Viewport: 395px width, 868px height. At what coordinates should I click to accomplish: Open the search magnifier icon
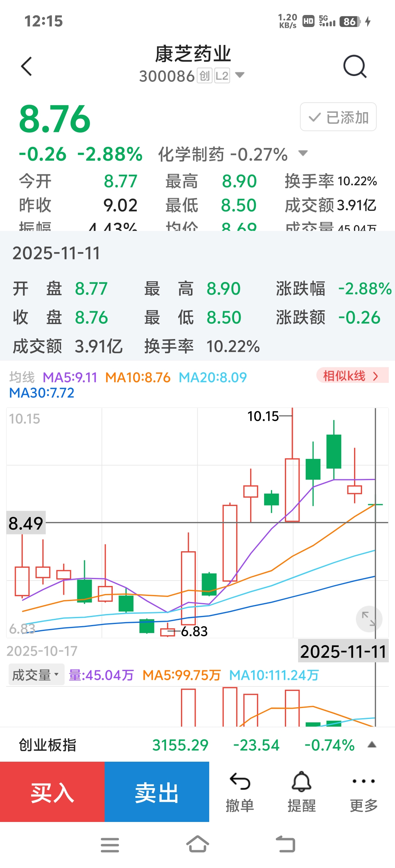point(355,66)
